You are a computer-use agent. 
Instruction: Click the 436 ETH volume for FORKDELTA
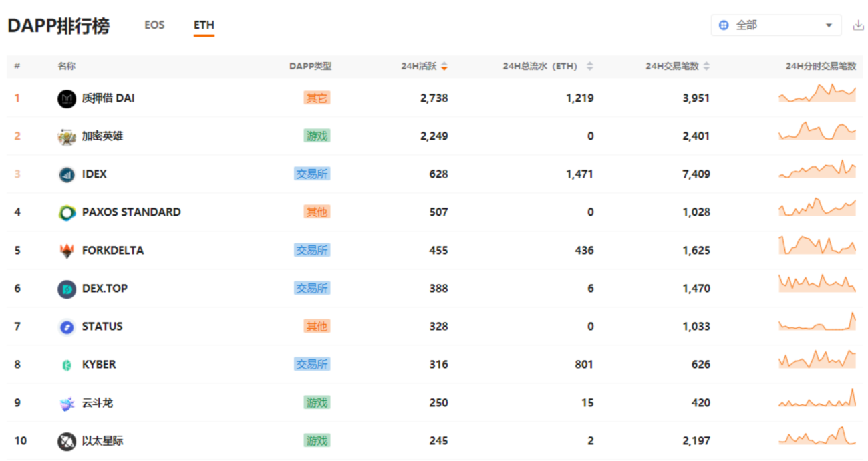click(584, 251)
